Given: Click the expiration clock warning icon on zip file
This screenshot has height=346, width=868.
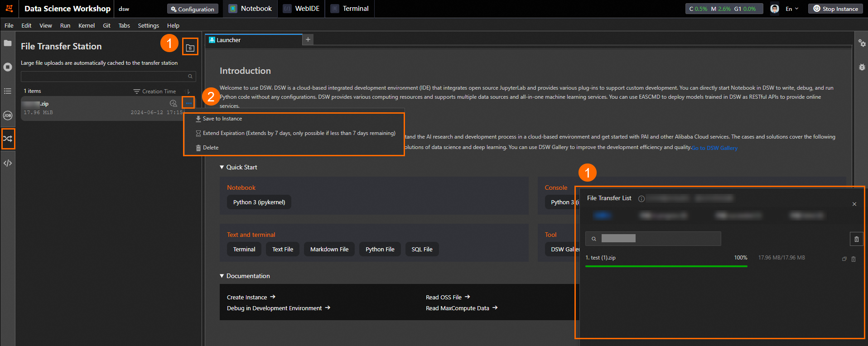Looking at the screenshot, I should pos(173,104).
